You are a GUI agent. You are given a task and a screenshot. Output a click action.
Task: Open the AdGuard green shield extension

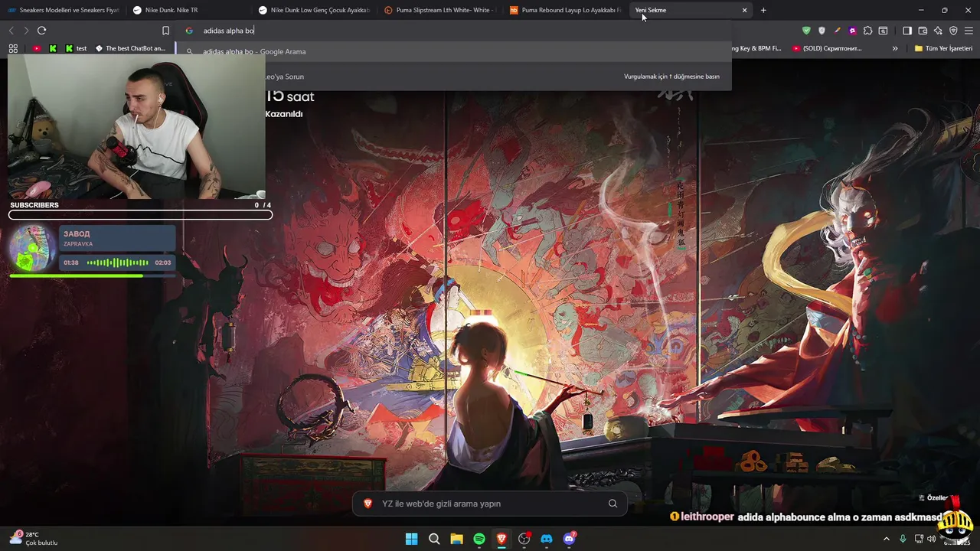click(806, 31)
